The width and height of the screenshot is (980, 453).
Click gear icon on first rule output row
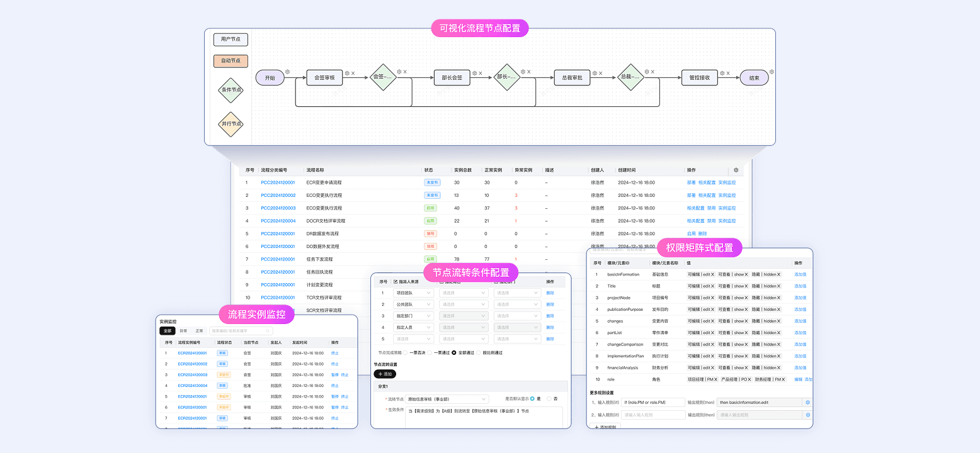tap(807, 402)
